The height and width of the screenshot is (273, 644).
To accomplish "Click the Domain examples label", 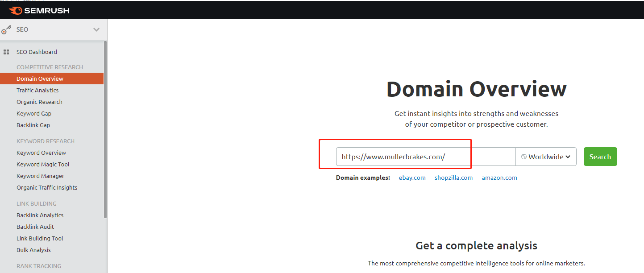I will [363, 178].
